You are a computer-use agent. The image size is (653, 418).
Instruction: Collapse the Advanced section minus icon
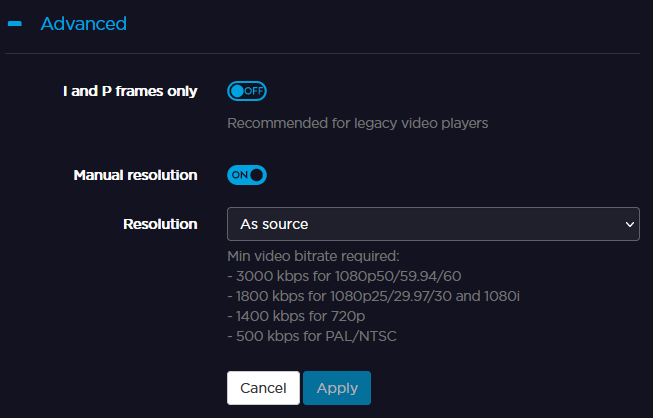15,23
